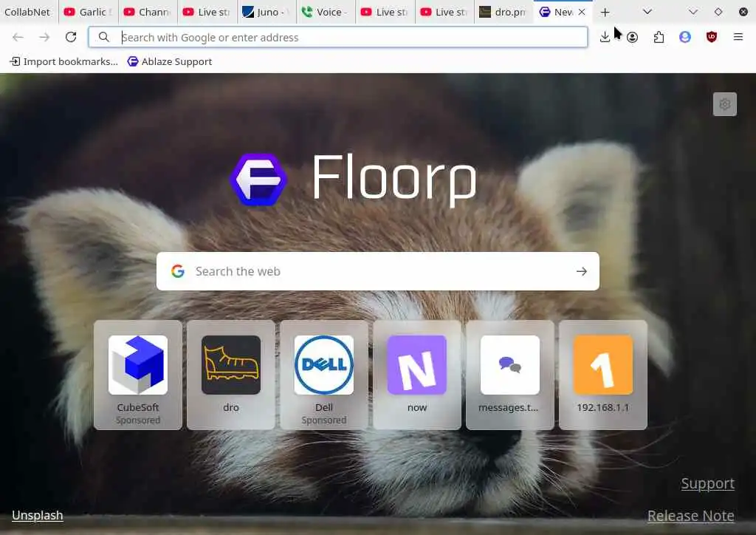Open new tab page settings gear
Viewport: 756px width, 535px height.
click(x=725, y=104)
